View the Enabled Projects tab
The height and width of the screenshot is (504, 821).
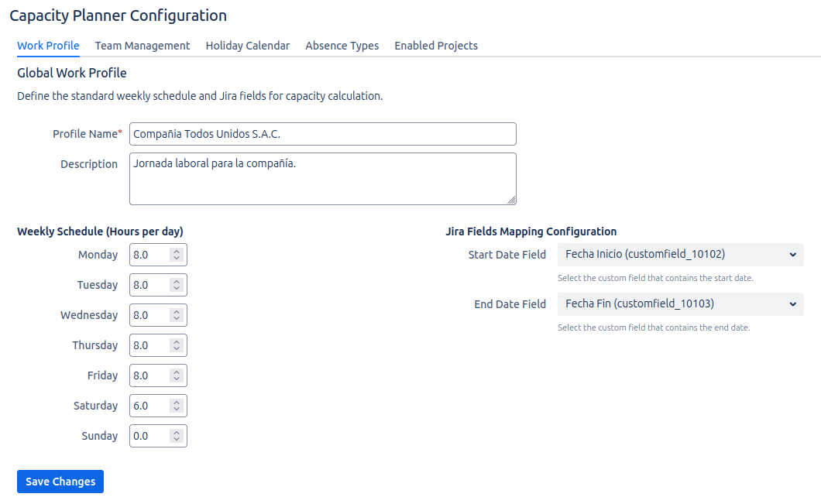(x=435, y=46)
